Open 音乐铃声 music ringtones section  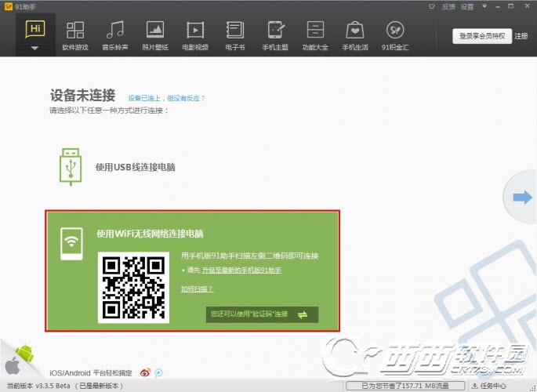click(115, 36)
